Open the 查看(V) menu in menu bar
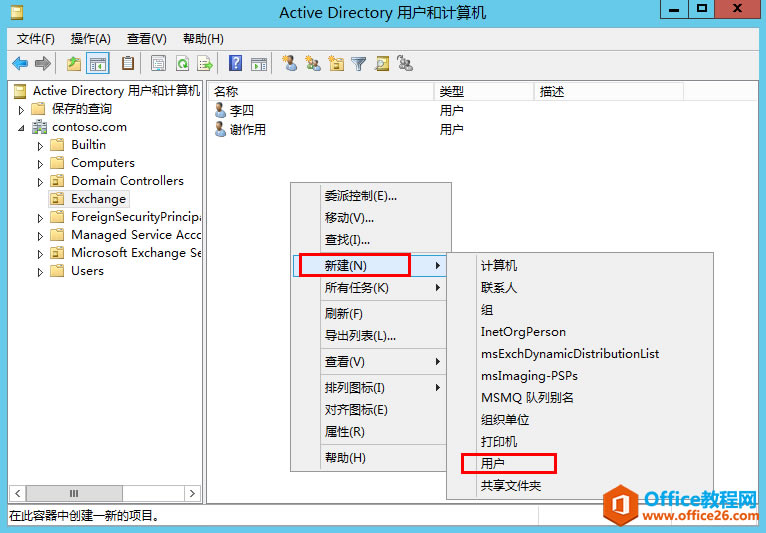Image resolution: width=766 pixels, height=533 pixels. coord(147,39)
